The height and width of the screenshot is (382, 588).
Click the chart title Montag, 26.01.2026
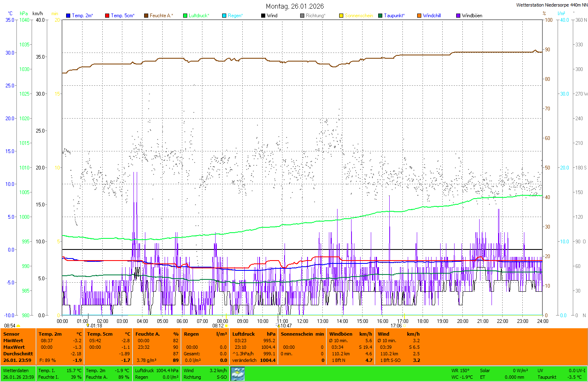click(x=294, y=6)
